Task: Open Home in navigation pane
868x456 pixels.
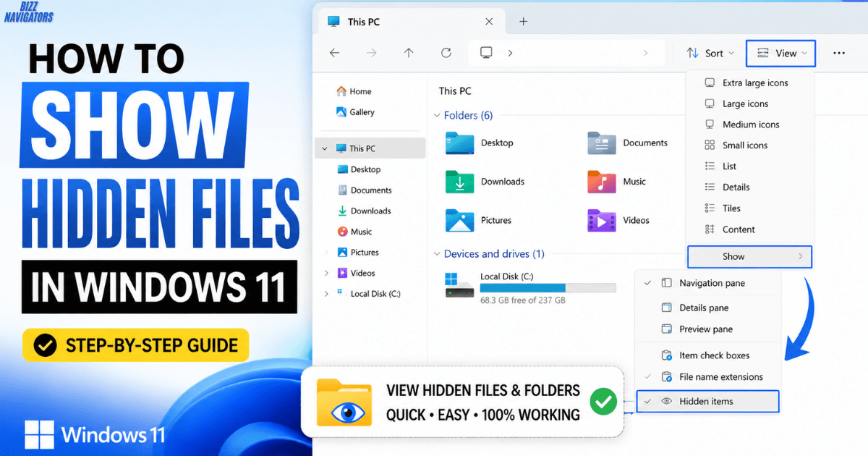Action: [354, 92]
